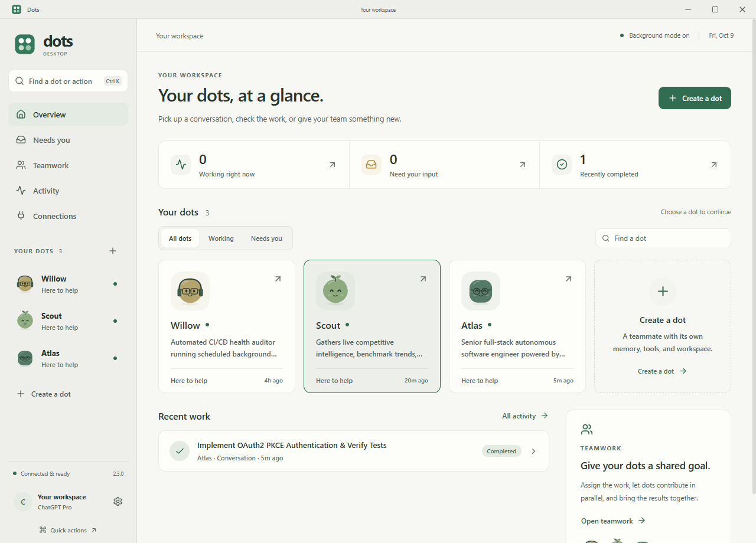Switch to the Needs you filter tab
The width and height of the screenshot is (756, 543).
tap(266, 238)
